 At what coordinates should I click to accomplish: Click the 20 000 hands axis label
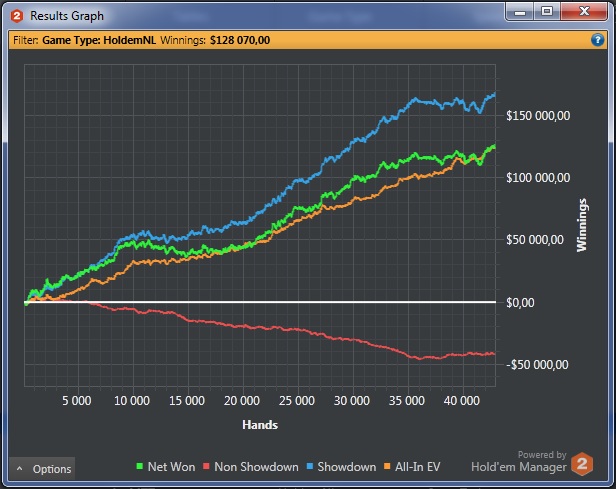click(242, 401)
